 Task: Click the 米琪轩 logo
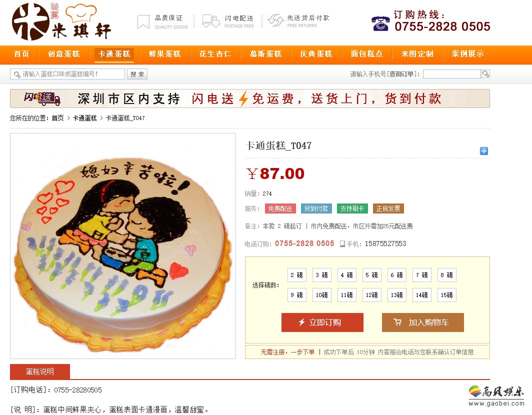61,21
